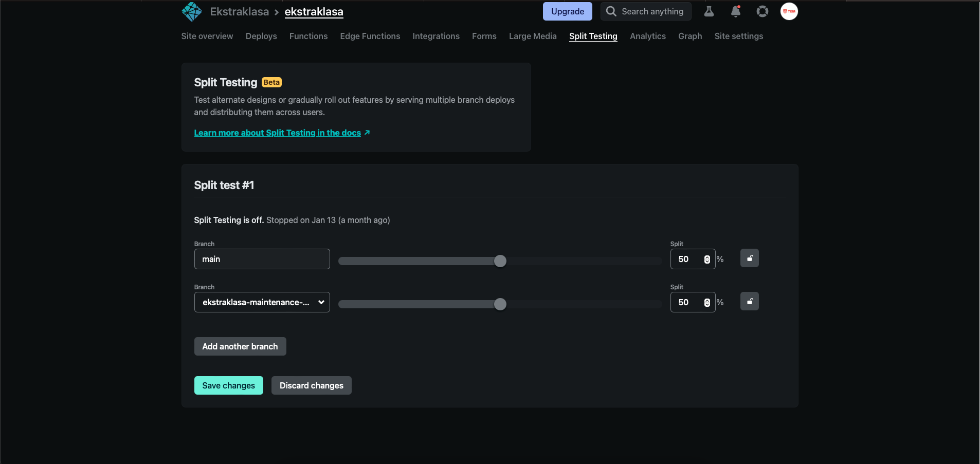Open the notifications bell
Image resolution: width=980 pixels, height=464 pixels.
[736, 11]
